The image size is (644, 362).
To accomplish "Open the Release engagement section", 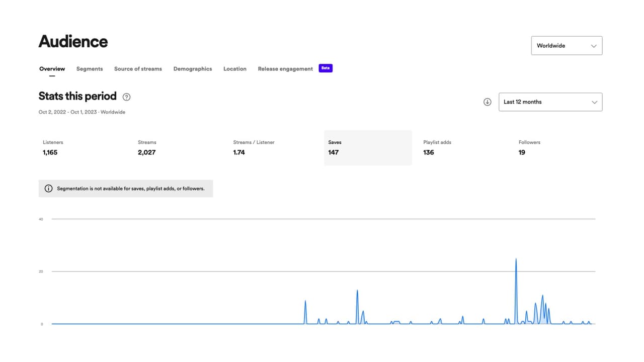I will click(x=285, y=68).
